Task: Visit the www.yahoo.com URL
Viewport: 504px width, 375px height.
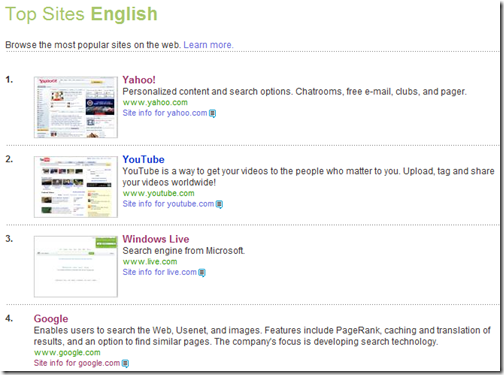Action: 155,102
